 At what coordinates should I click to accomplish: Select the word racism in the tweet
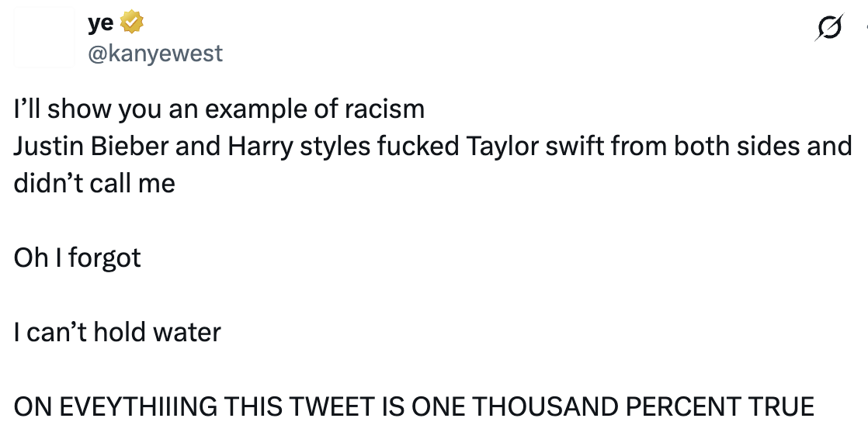(385, 109)
